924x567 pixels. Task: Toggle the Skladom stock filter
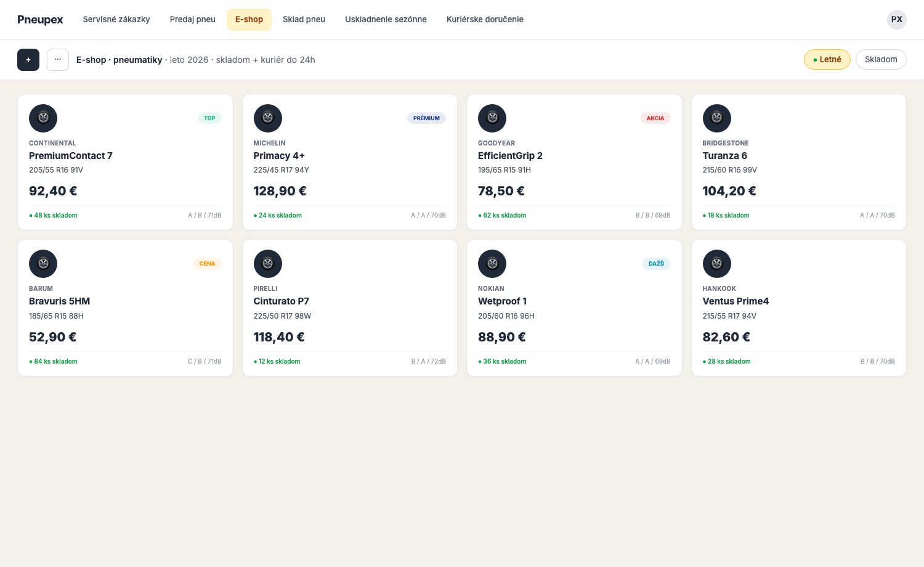tap(881, 60)
